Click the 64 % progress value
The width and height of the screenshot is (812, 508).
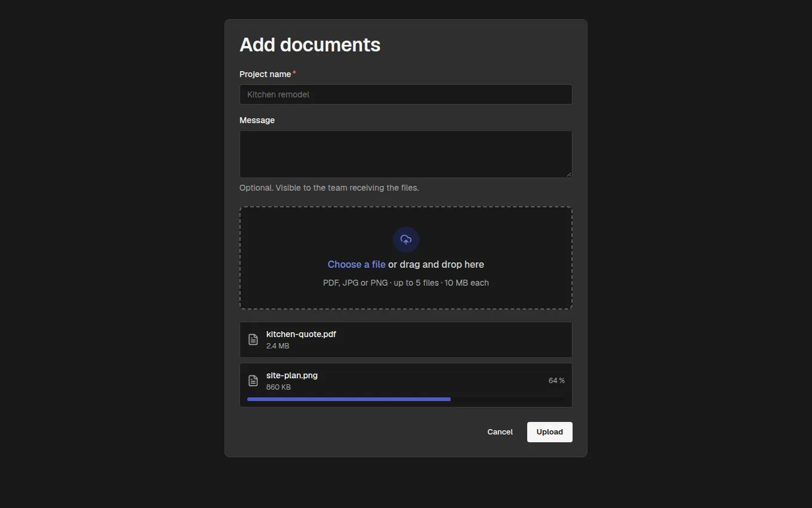556,381
